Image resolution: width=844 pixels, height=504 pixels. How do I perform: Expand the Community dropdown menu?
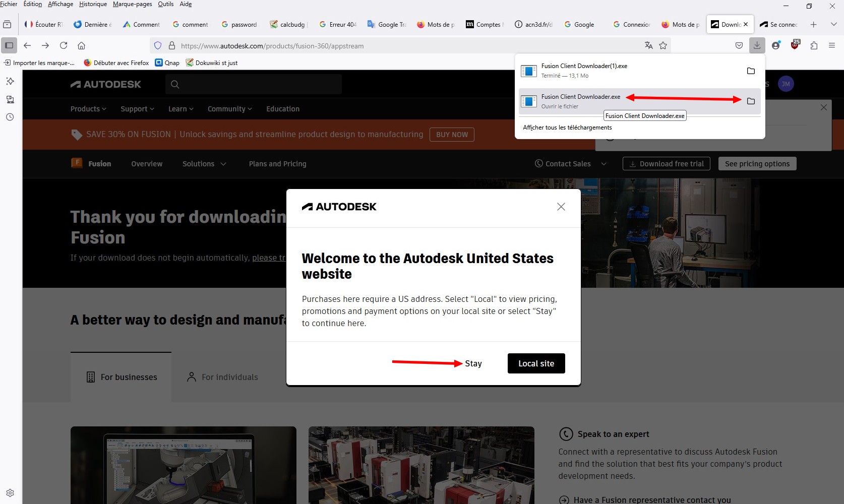(229, 109)
